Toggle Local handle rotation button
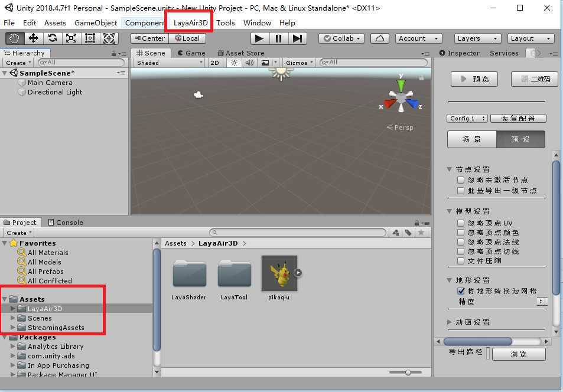 187,38
